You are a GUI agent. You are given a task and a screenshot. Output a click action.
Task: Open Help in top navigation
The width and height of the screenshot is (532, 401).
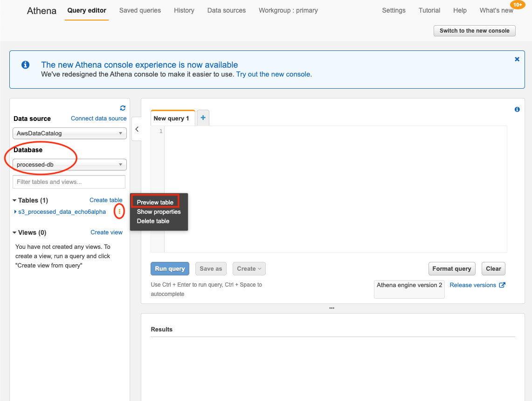pos(460,11)
